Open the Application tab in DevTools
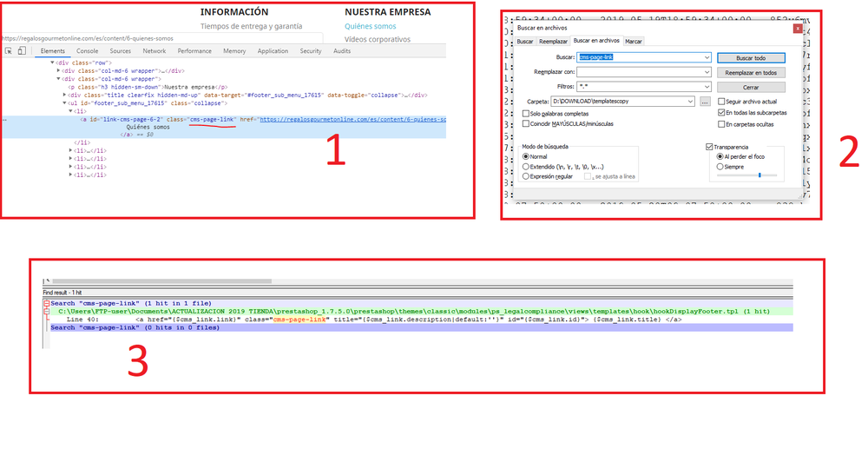The height and width of the screenshot is (475, 868). 273,51
